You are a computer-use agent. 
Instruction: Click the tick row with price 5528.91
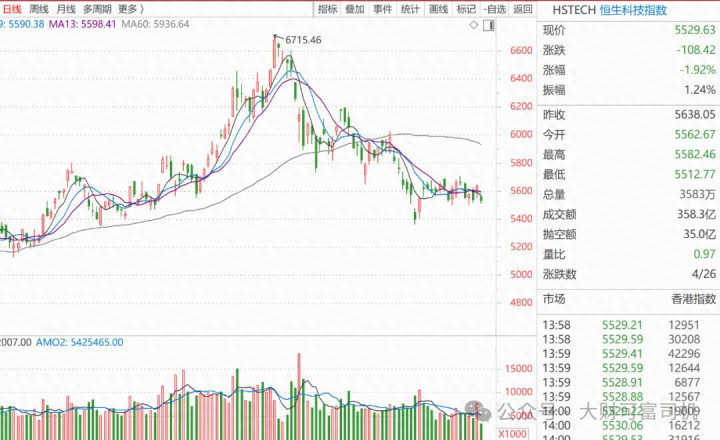click(x=621, y=383)
